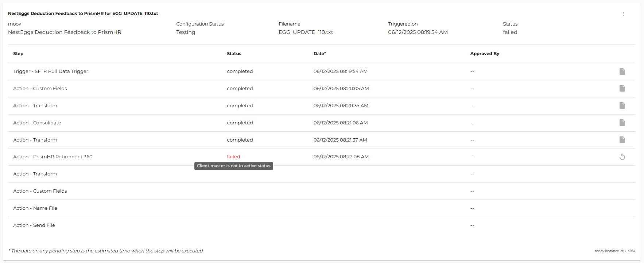Viewport: 644px width, 263px height.
Task: View document for the completed Custom Fields step
Action: point(622,89)
